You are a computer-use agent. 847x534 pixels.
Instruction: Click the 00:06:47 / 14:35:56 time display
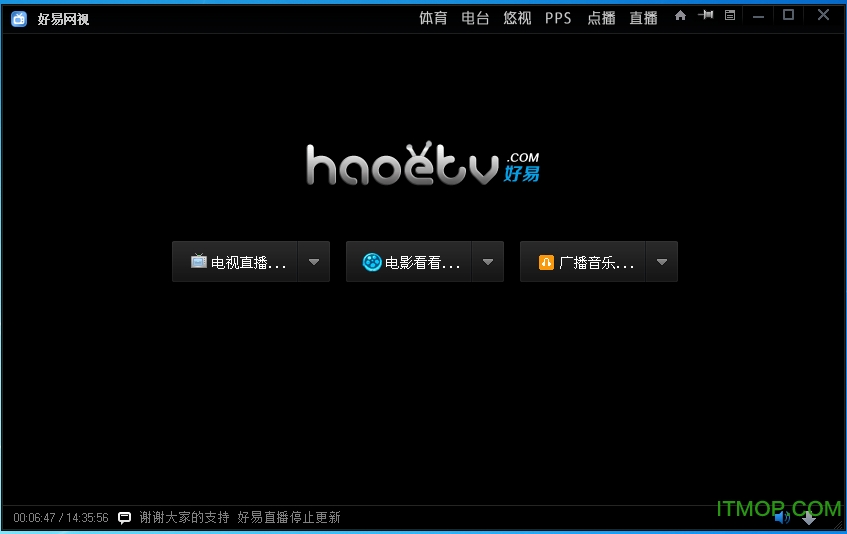(x=61, y=518)
